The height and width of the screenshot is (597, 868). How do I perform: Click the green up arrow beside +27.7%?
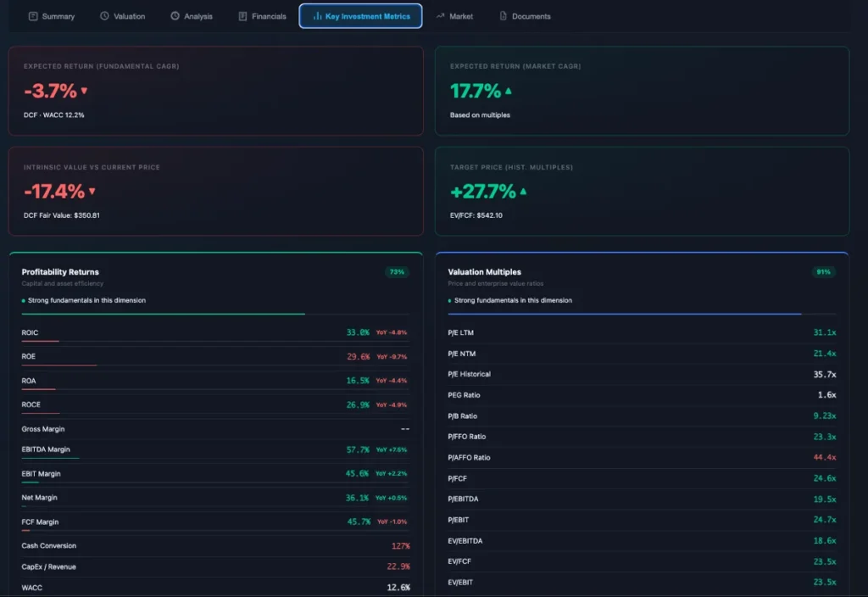(x=523, y=192)
